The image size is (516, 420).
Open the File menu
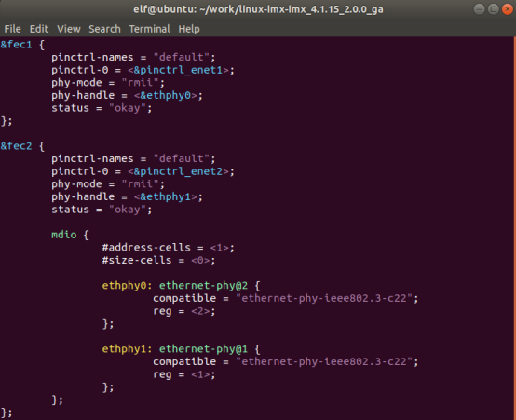(12, 29)
